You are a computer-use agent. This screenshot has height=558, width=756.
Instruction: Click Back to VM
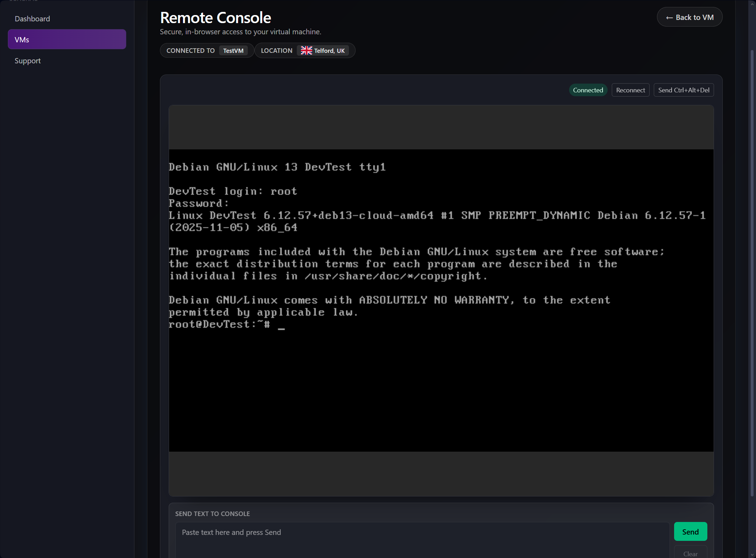[x=689, y=17]
